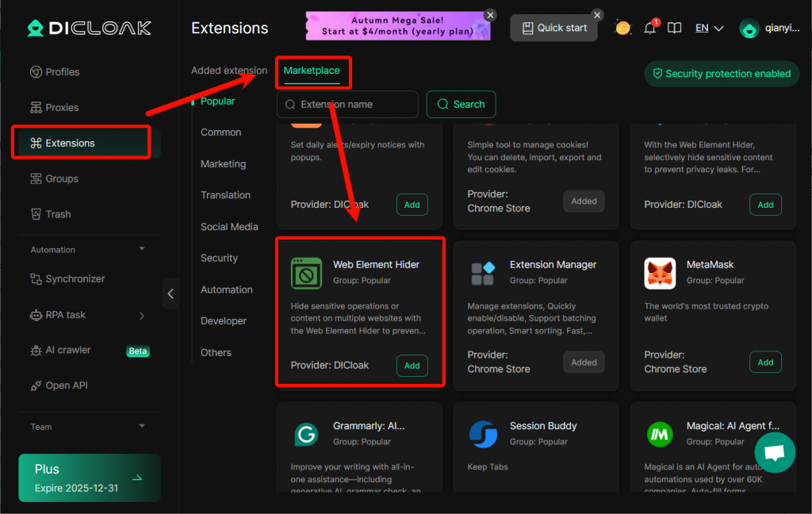Viewport: 812px width, 514px height.
Task: Click the gold coin icon in header
Action: pos(623,29)
